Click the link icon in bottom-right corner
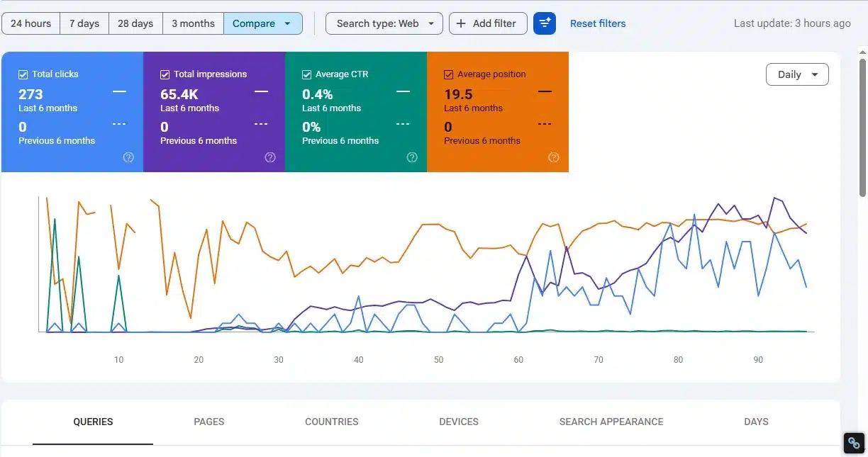Image resolution: width=868 pixels, height=457 pixels. pos(855,443)
